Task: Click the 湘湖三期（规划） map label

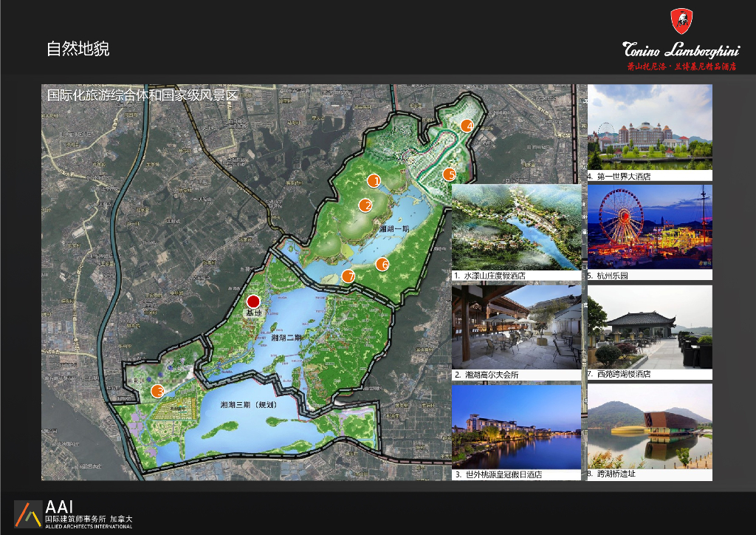Action: pos(249,404)
